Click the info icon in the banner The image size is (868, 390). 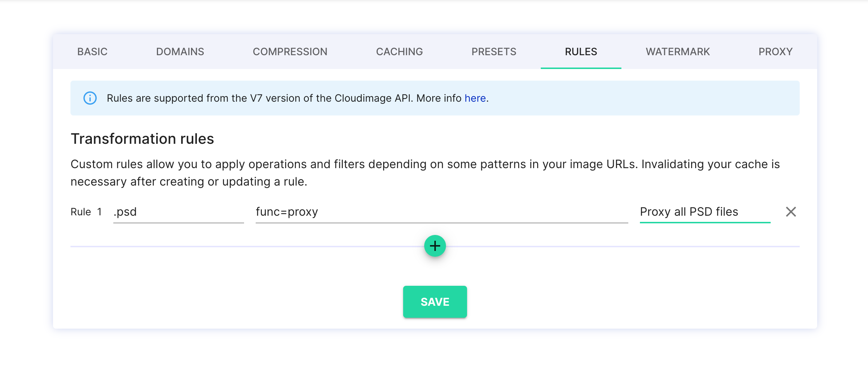point(90,98)
